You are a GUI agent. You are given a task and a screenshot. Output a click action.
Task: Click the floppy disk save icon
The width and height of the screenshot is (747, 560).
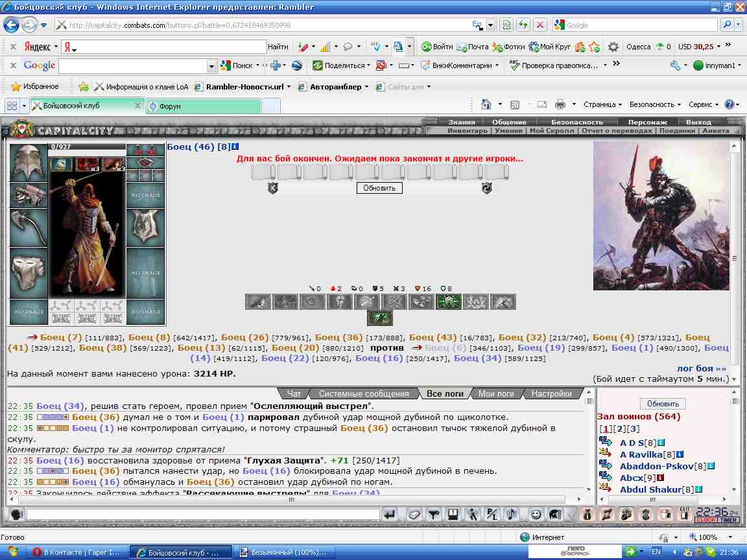pos(453,514)
